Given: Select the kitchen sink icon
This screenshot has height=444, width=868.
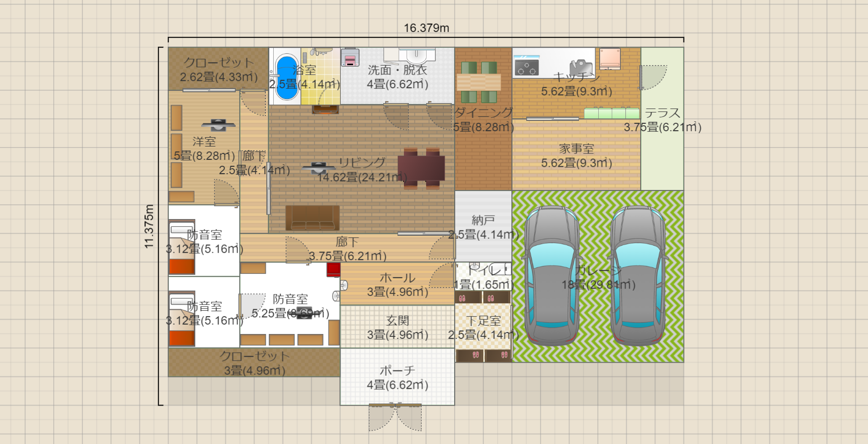Looking at the screenshot, I should [581, 67].
